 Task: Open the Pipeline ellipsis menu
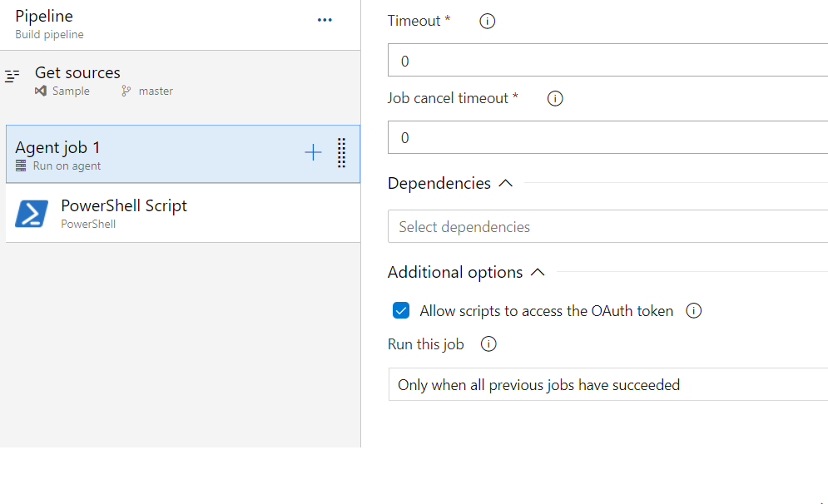point(325,21)
